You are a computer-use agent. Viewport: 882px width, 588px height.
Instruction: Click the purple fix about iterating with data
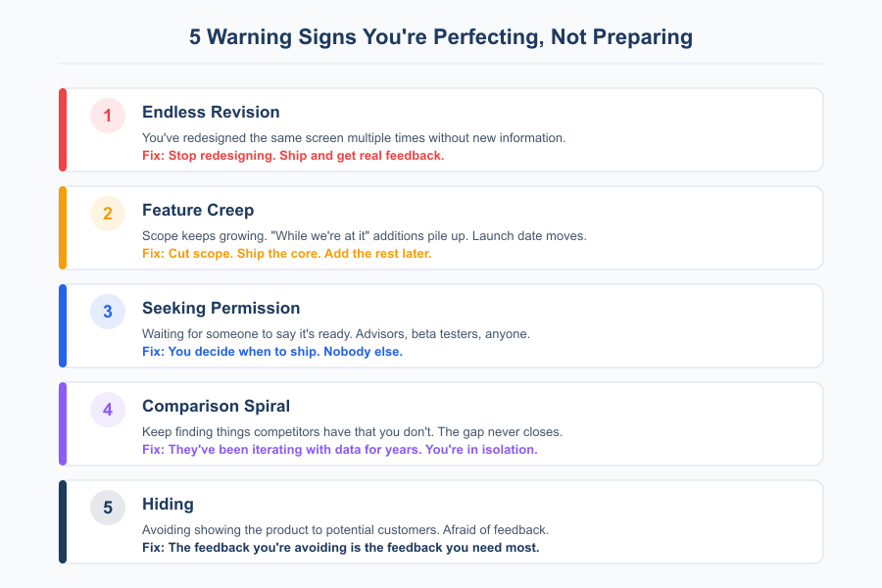click(340, 450)
